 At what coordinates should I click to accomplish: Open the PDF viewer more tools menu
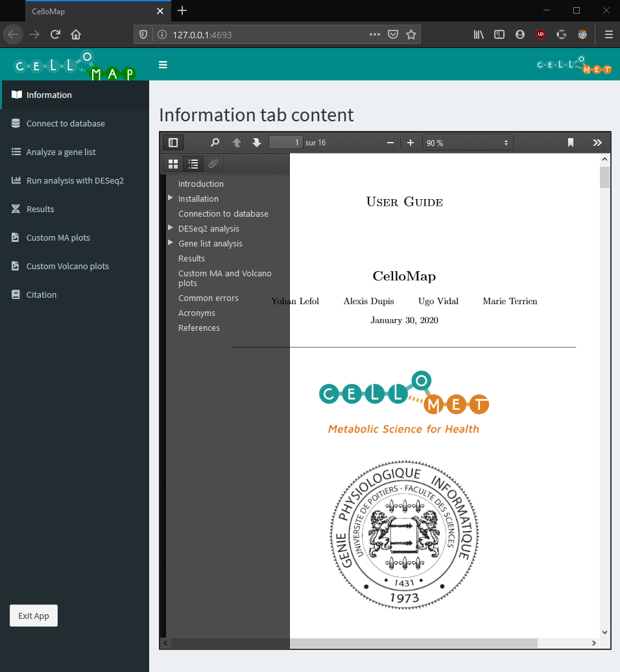point(597,143)
